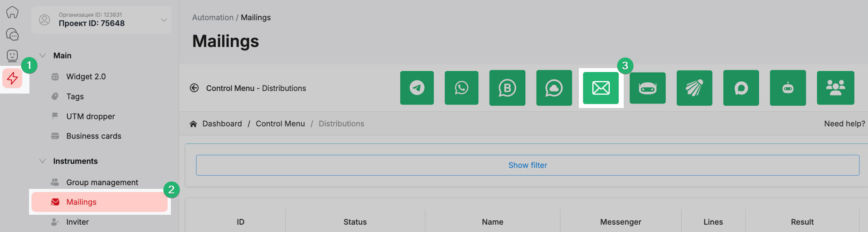The height and width of the screenshot is (232, 868).
Task: Open the home icon in left rail
Action: click(x=12, y=12)
